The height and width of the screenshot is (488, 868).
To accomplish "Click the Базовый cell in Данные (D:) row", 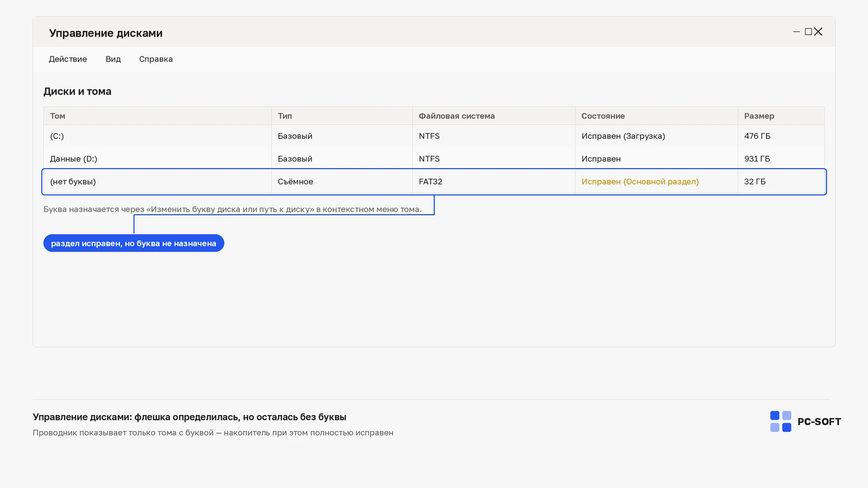I will pyautogui.click(x=342, y=159).
